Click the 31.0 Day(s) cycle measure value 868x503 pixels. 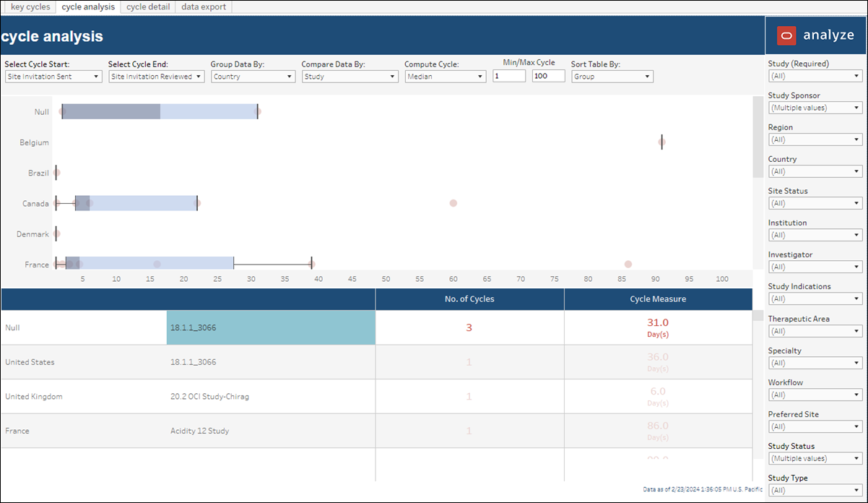(x=657, y=327)
